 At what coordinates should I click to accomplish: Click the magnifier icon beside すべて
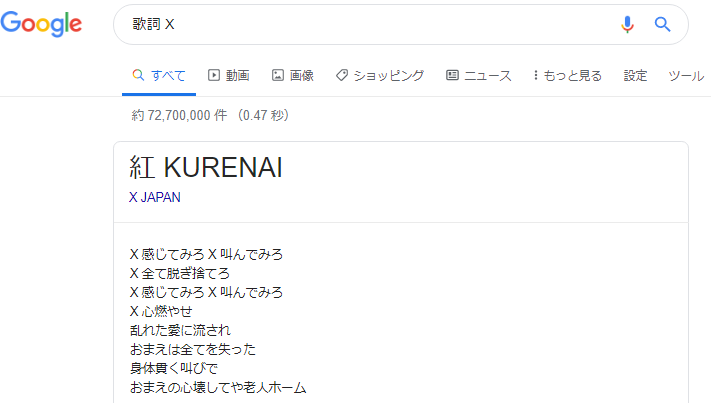tap(138, 75)
